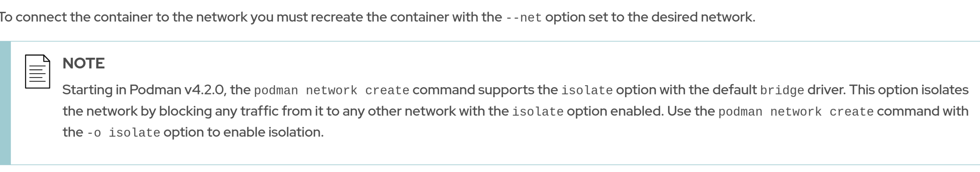Image resolution: width=980 pixels, height=172 pixels.
Task: Click the --net code text
Action: [523, 17]
